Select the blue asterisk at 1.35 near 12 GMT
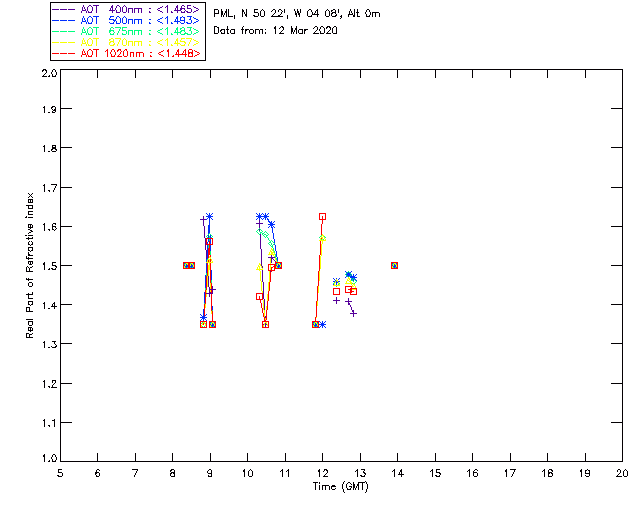 tap(322, 325)
